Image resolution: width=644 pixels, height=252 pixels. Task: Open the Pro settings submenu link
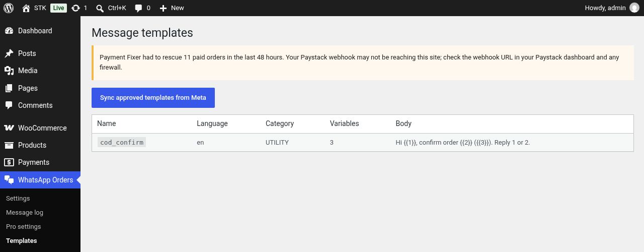tap(24, 227)
